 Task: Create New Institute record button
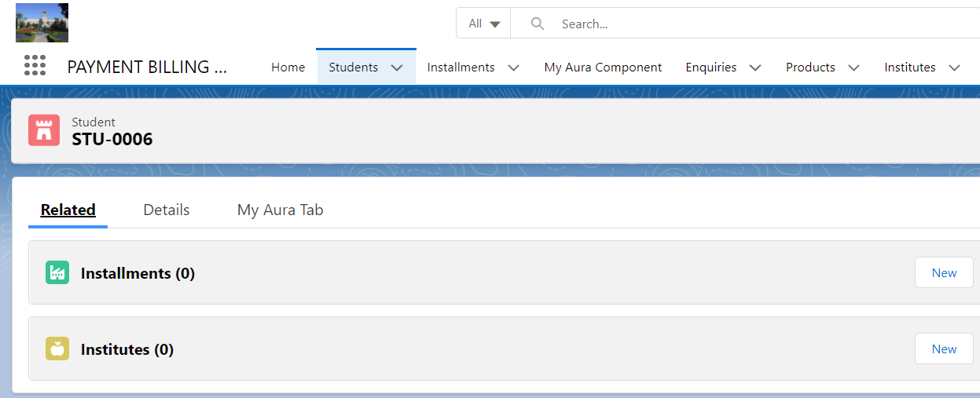point(944,349)
